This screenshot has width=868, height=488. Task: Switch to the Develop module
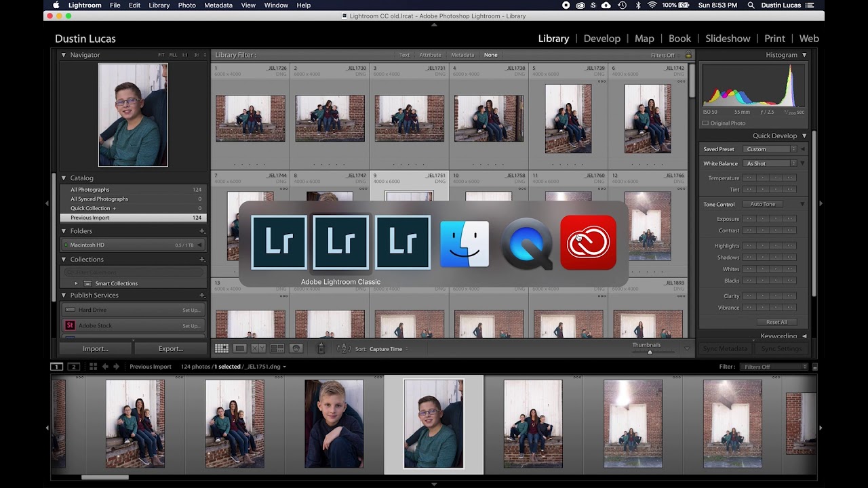(602, 39)
